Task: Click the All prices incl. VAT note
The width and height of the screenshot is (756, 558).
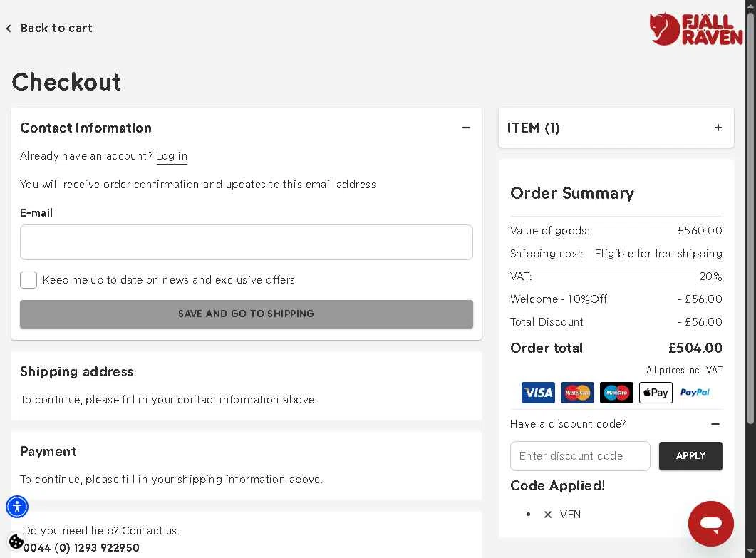Action: pos(684,371)
